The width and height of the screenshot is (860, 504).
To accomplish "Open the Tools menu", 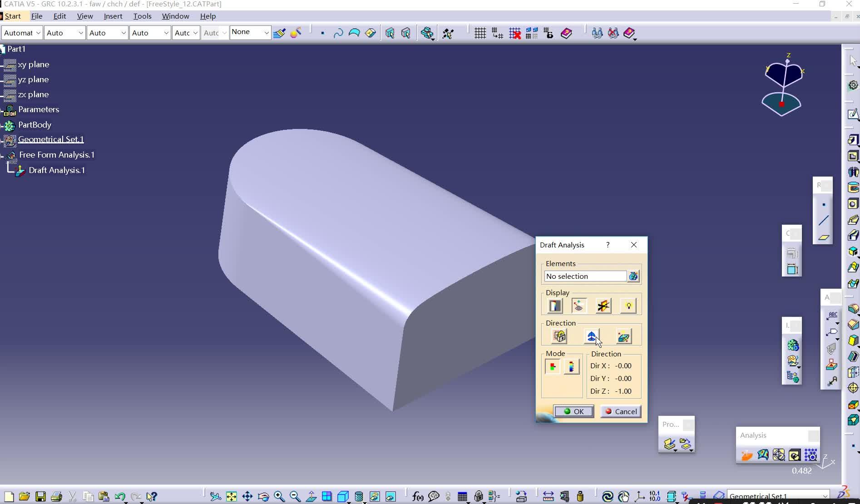I will coord(142,16).
